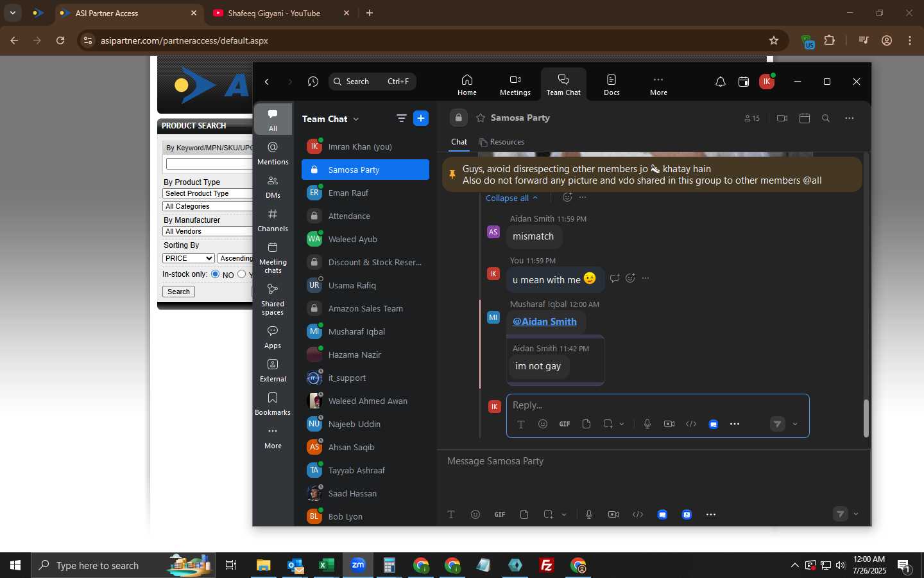Open Meeting chats in the sidebar
Image resolution: width=924 pixels, height=578 pixels.
[273, 258]
